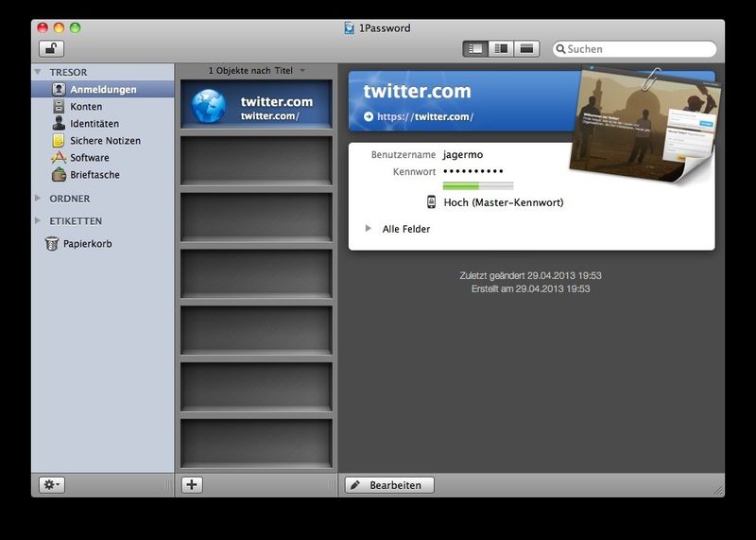
Task: Click the hidden Kennwort password dots
Action: [473, 171]
